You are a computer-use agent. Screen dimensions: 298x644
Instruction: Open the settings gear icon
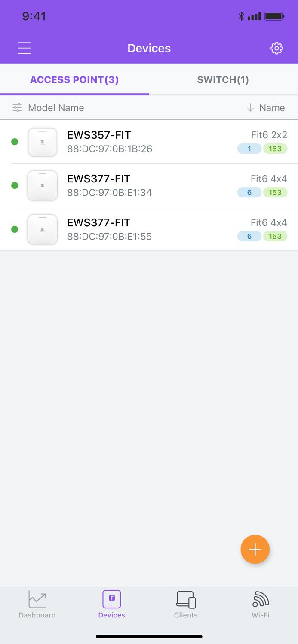click(x=276, y=48)
